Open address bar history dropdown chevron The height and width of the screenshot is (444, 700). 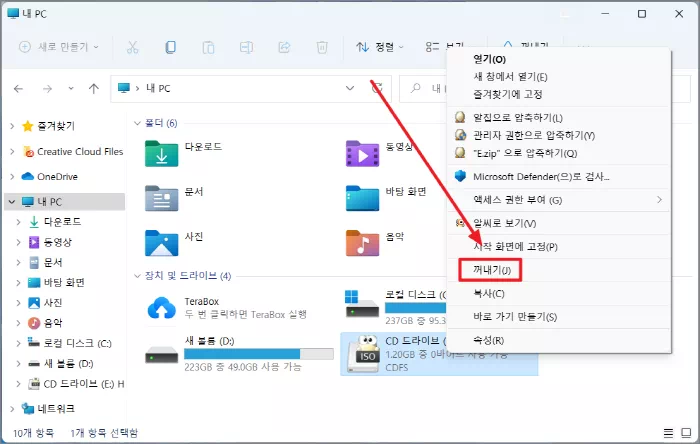coord(350,88)
